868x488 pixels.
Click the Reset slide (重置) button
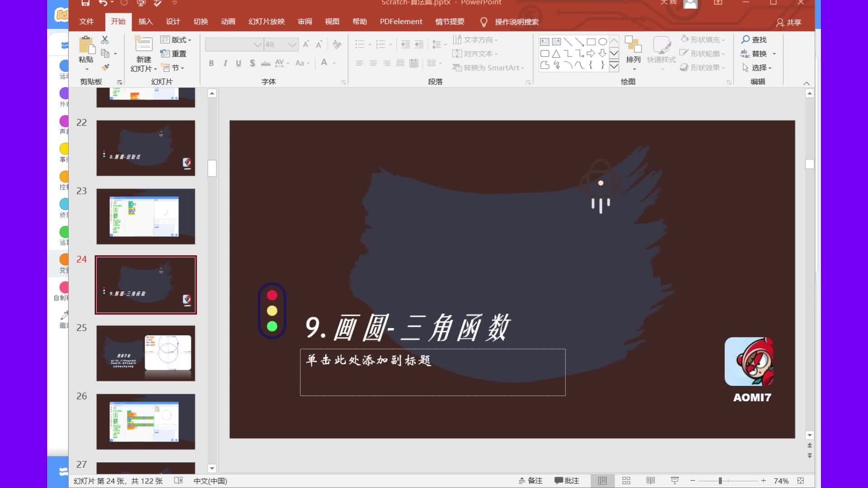tap(174, 54)
